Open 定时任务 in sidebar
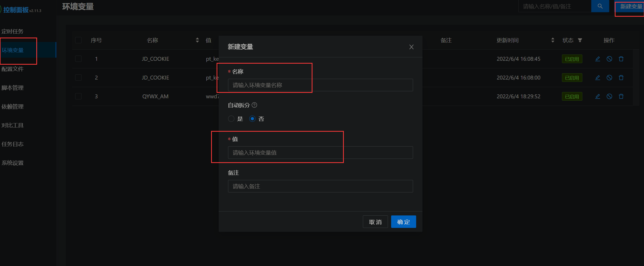Screen dimensions: 644x266 coord(13,32)
